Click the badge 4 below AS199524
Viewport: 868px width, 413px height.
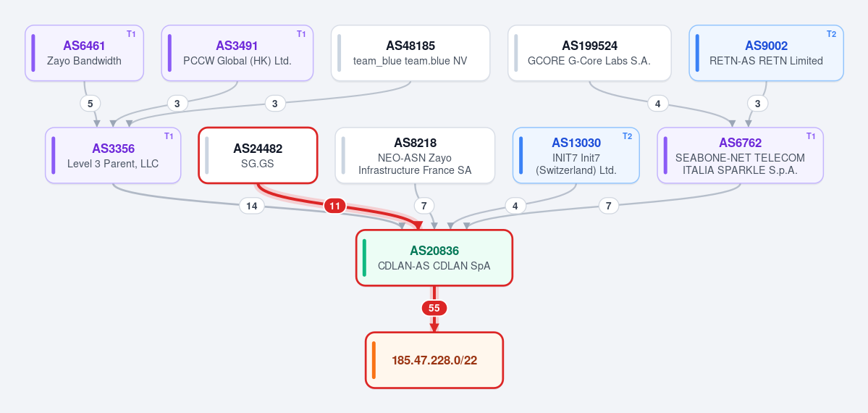(657, 103)
